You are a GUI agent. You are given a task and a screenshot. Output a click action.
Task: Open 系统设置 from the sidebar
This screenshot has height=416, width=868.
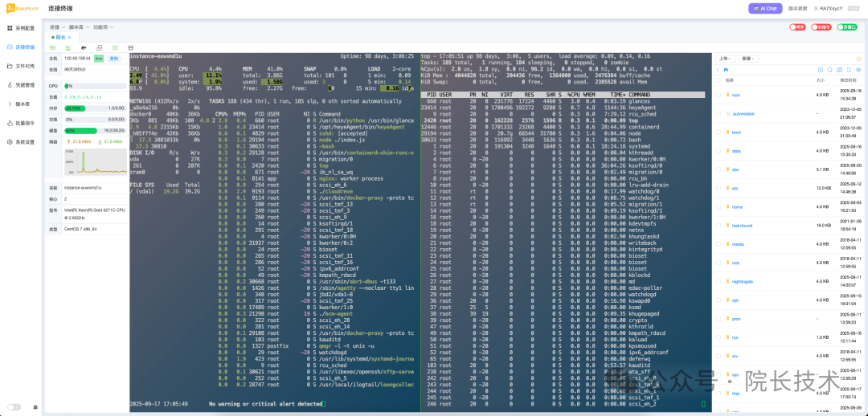pos(24,142)
